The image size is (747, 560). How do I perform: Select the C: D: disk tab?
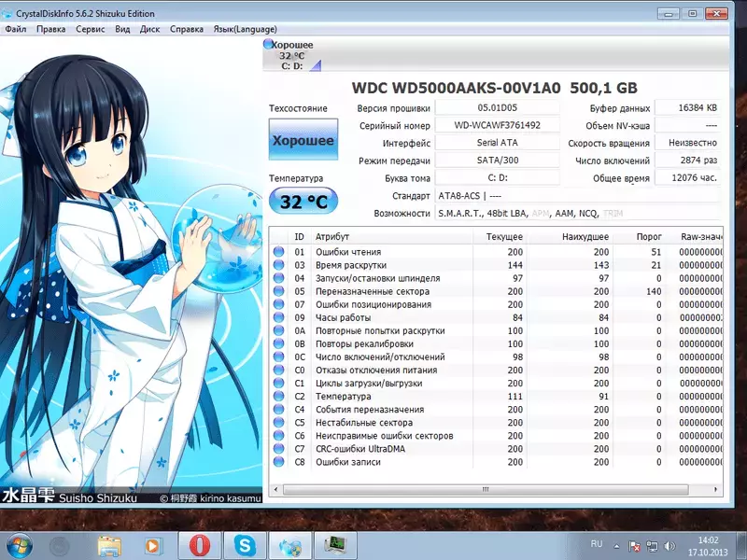click(292, 55)
